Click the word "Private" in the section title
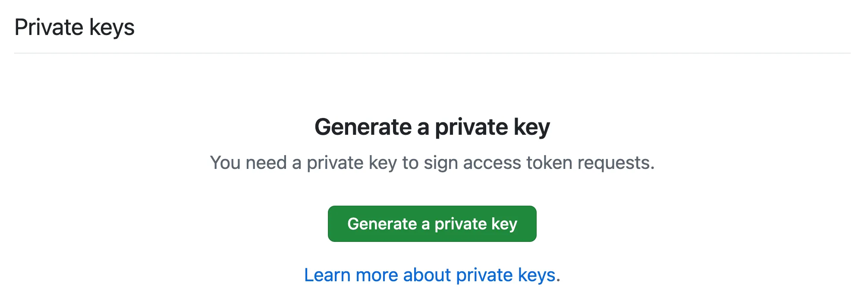Screen dimensions: 868x305 (49, 27)
